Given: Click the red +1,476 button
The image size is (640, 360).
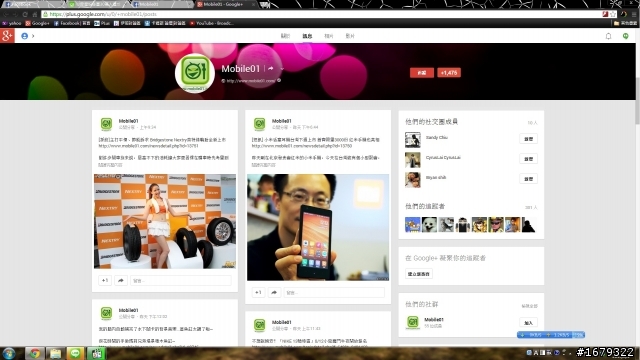Looking at the screenshot, I should pyautogui.click(x=449, y=73).
